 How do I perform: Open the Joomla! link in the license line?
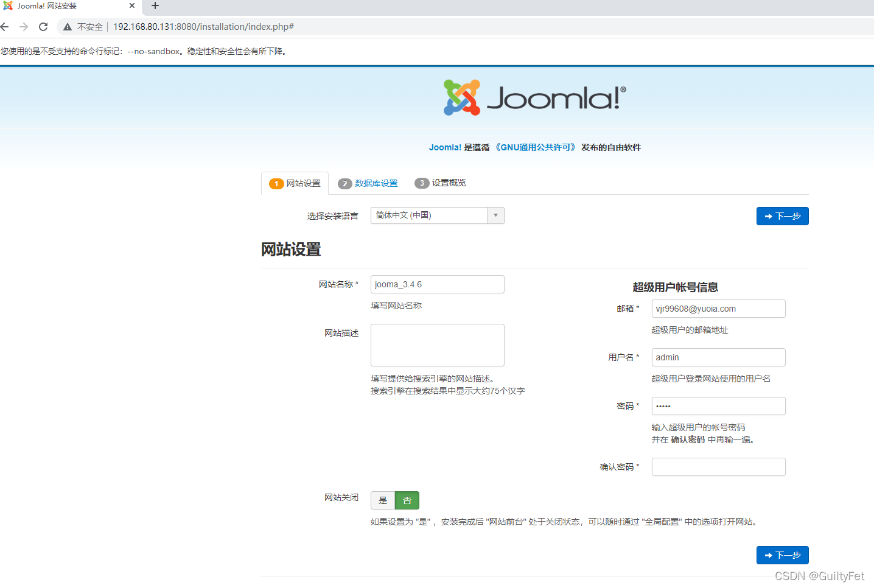click(x=445, y=147)
